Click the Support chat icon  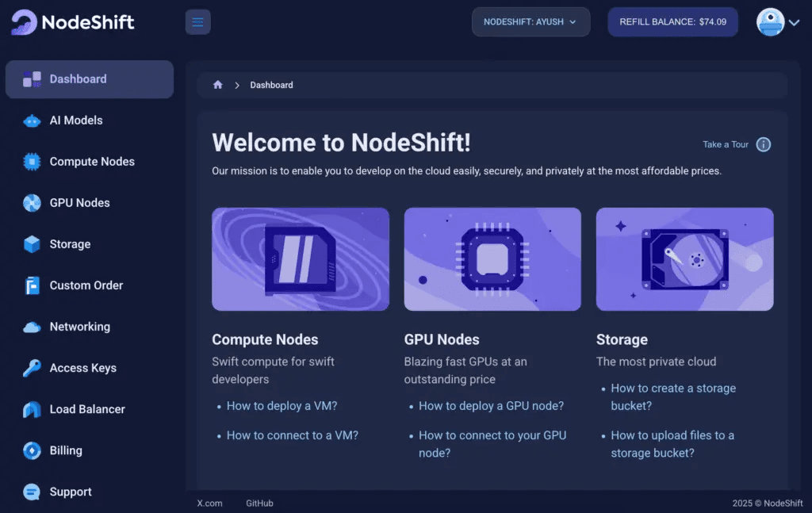pyautogui.click(x=32, y=492)
